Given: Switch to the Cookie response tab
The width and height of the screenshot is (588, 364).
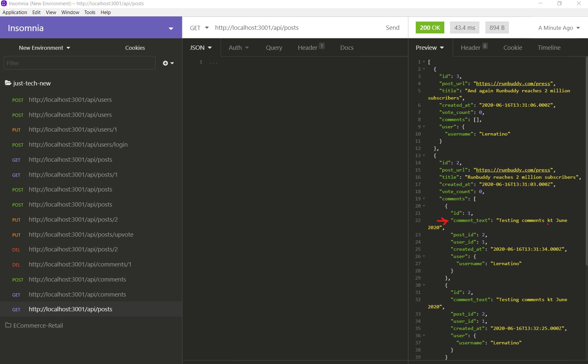Looking at the screenshot, I should click(513, 48).
